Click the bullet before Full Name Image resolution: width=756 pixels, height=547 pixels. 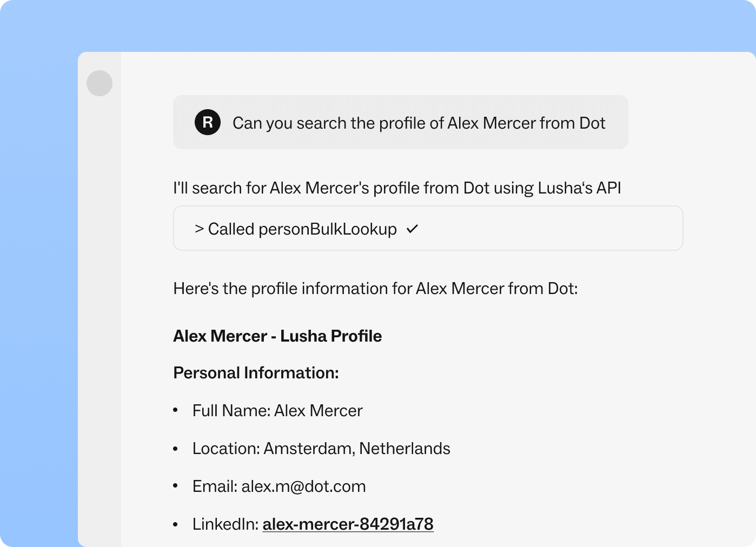pos(175,410)
